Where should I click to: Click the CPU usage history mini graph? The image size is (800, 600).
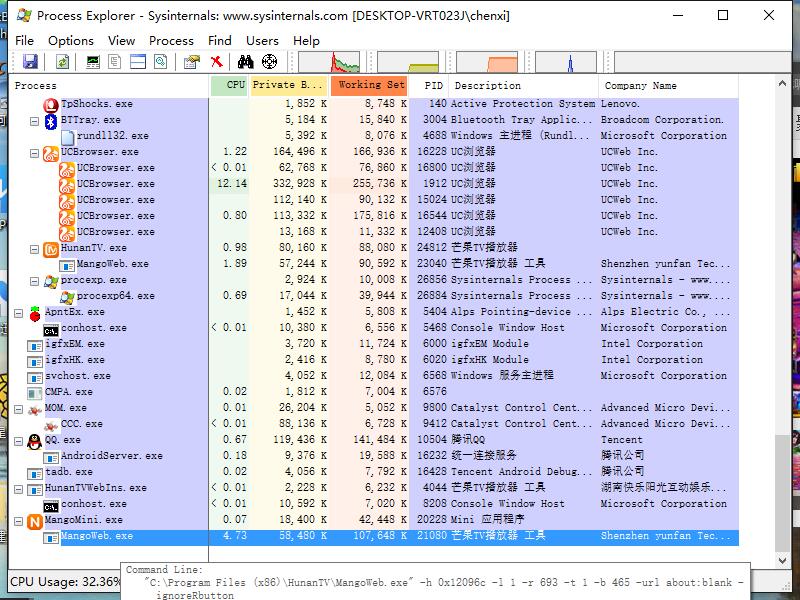(x=329, y=62)
